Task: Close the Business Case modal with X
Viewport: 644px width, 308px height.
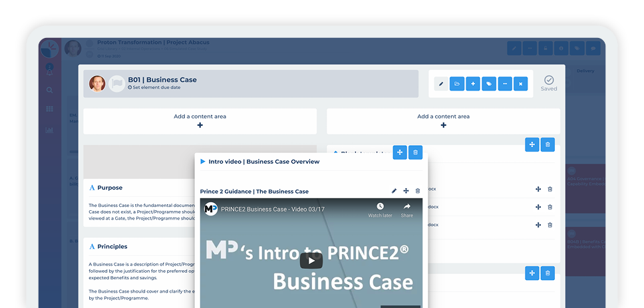Action: click(x=520, y=84)
